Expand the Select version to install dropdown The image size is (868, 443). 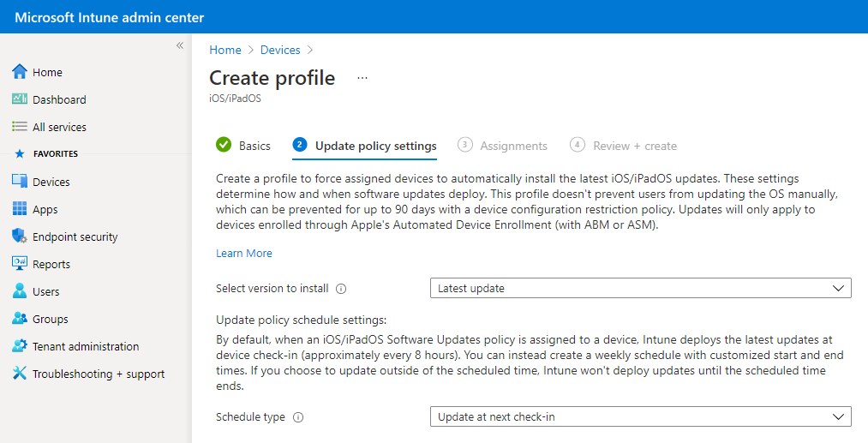click(640, 289)
